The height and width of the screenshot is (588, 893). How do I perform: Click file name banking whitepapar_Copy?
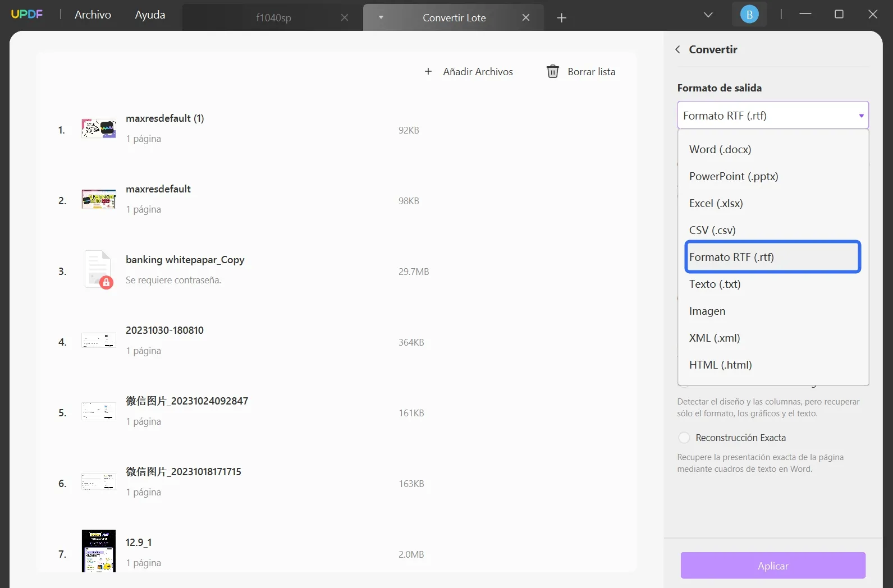tap(185, 260)
